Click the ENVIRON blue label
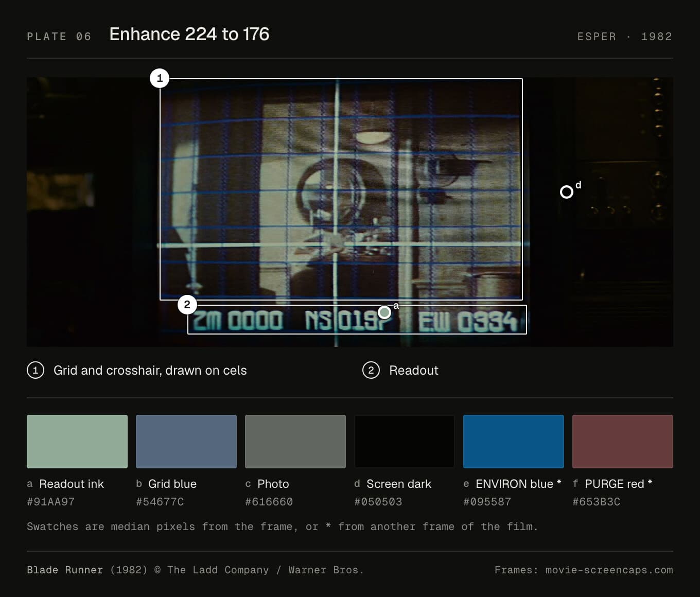 pos(518,484)
